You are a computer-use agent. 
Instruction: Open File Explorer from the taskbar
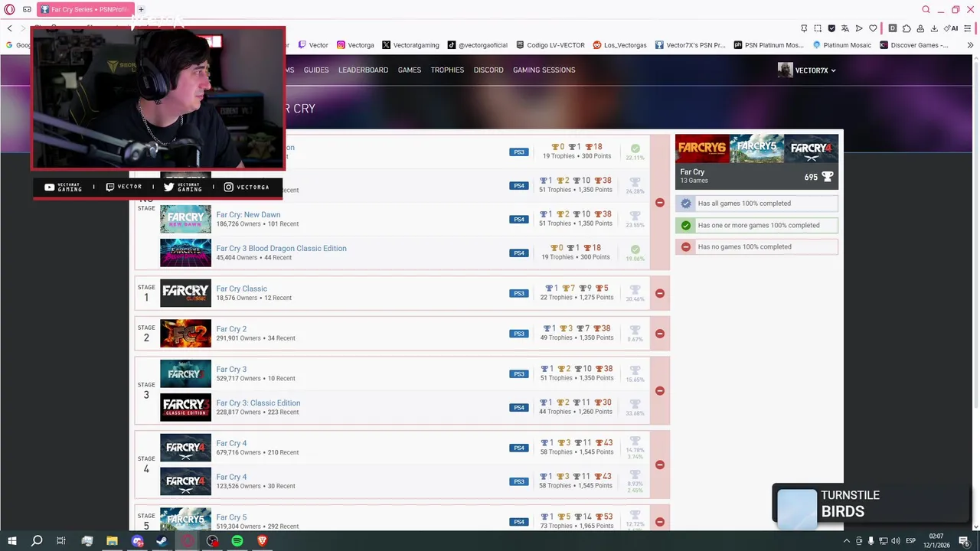point(112,541)
